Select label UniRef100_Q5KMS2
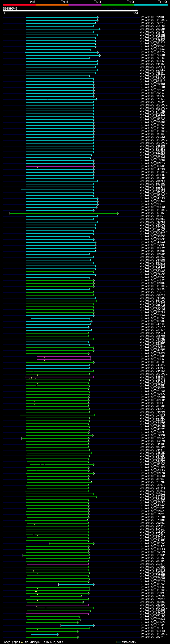Screen dimensions: 170x644 point(152,257)
